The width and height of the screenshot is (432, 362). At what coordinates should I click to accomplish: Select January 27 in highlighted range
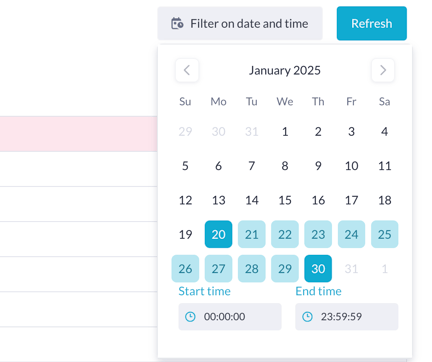[218, 269]
